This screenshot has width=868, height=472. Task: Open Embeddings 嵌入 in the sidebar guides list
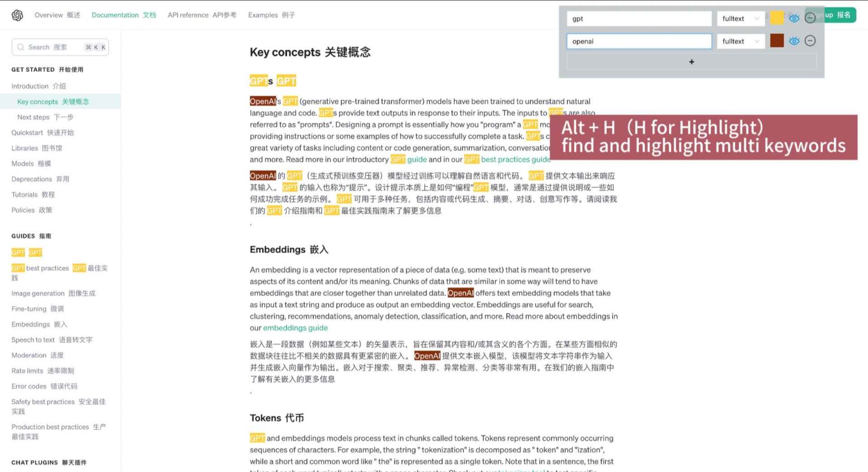[39, 325]
